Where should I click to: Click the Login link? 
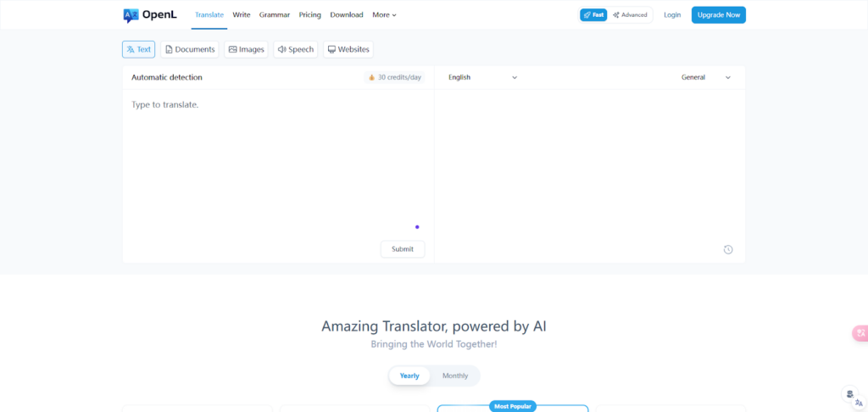(x=672, y=15)
